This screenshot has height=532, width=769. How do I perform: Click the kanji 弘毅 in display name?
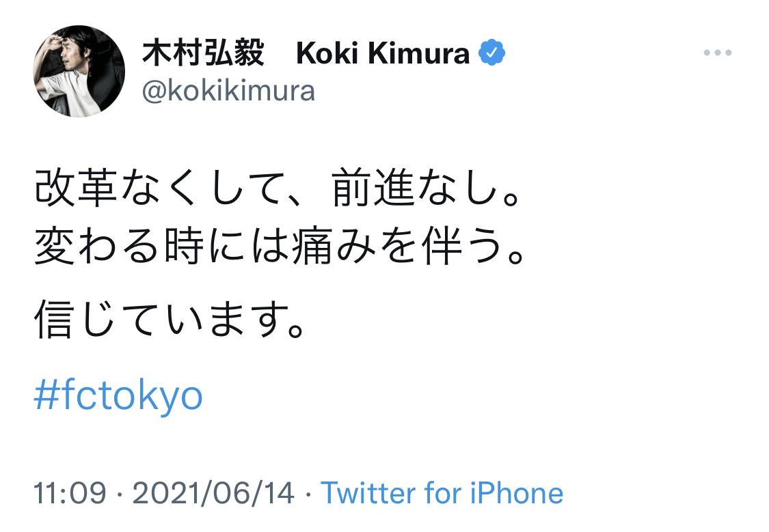point(234,54)
